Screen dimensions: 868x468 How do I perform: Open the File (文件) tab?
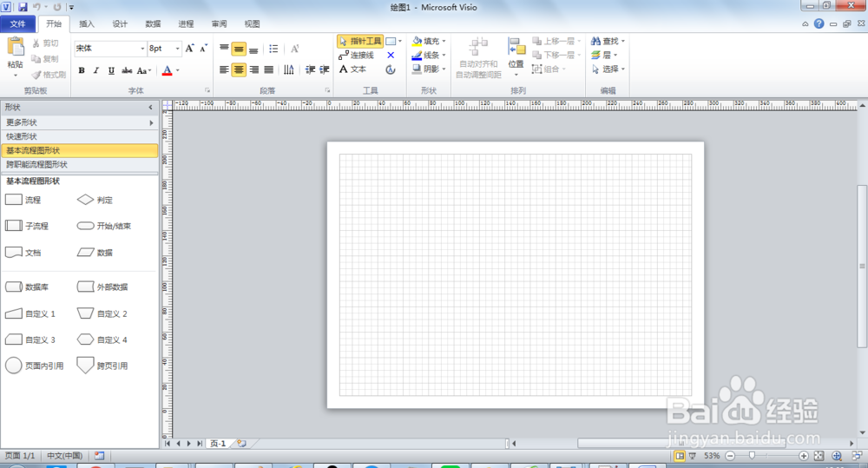(x=17, y=23)
